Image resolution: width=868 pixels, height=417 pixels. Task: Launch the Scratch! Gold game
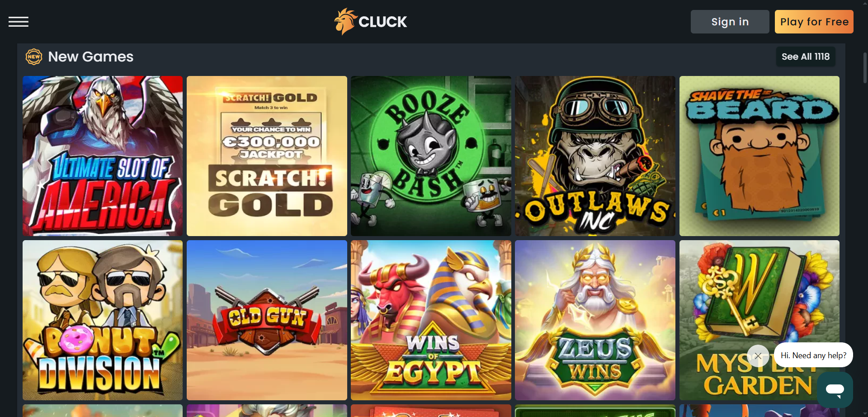tap(267, 156)
